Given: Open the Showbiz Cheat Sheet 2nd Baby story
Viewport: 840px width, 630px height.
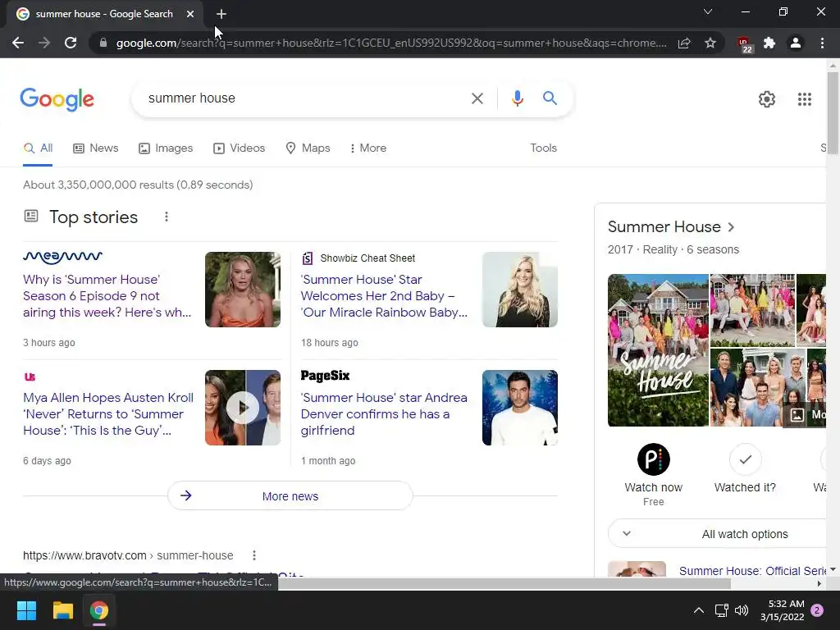Looking at the screenshot, I should (384, 295).
